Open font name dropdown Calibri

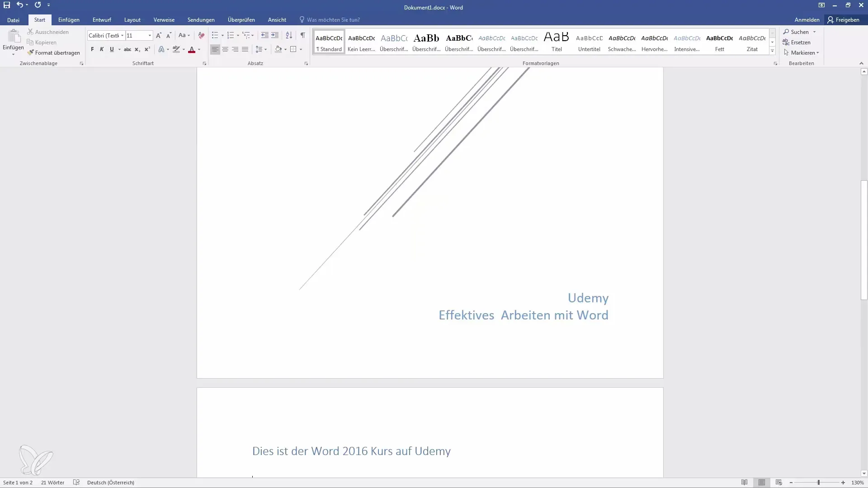coord(122,35)
